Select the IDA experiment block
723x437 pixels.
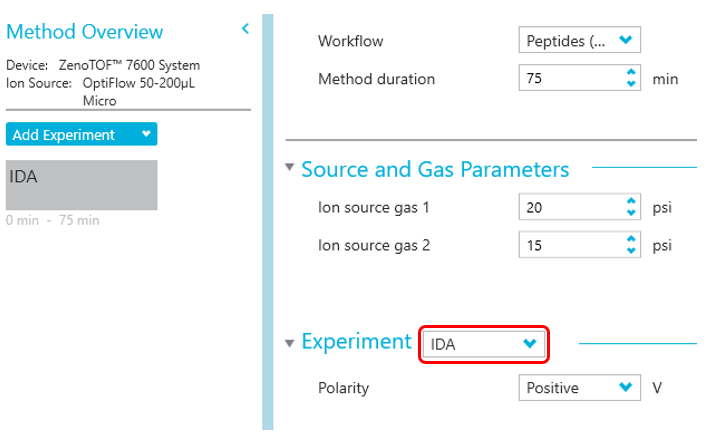[81, 185]
